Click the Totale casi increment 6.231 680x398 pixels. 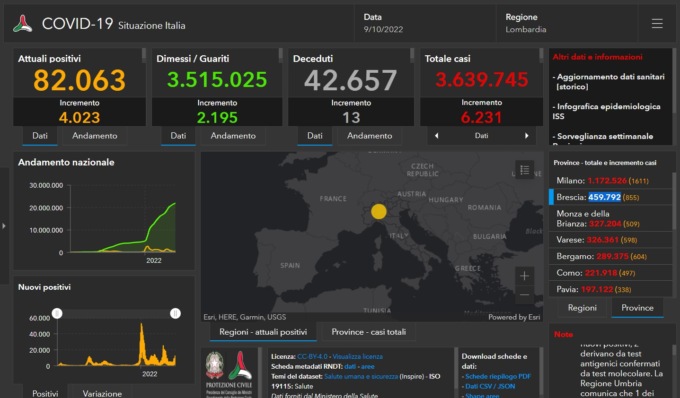481,117
